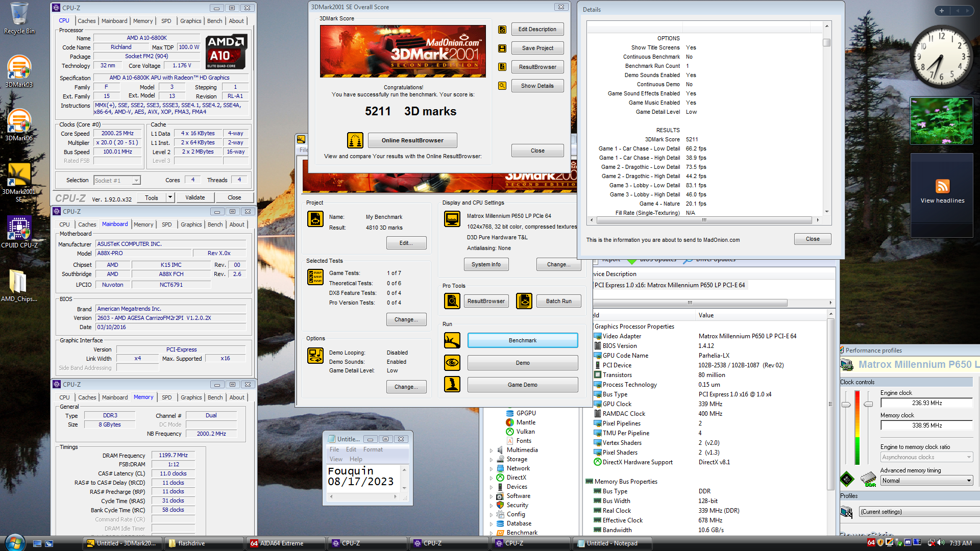Click the Game Demo joystick icon
Screen dimensions: 980x551
pos(452,384)
